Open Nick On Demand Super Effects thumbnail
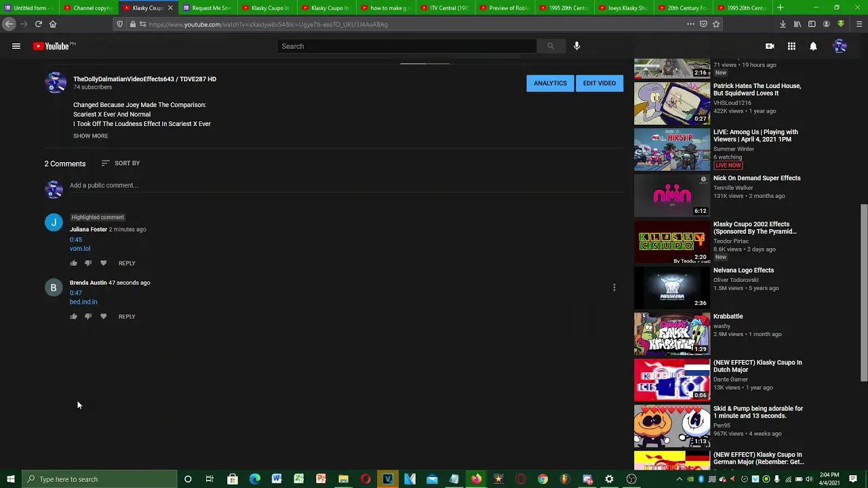868x488 pixels. pos(672,196)
